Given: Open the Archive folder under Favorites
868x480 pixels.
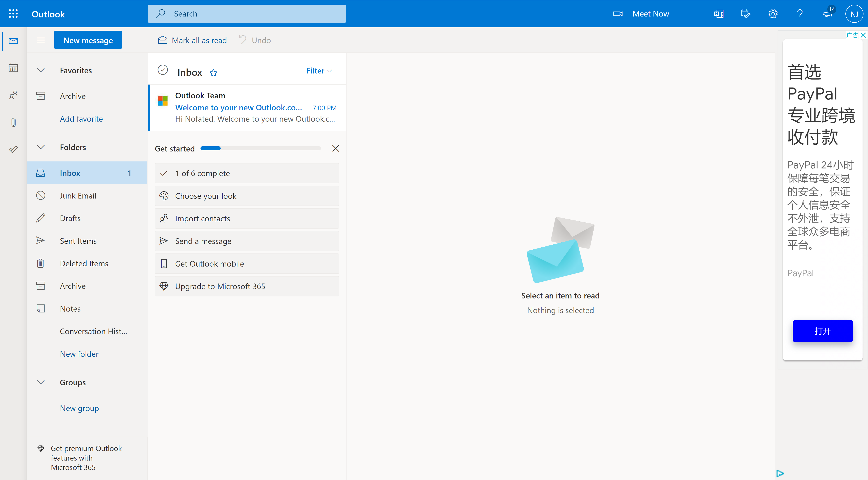Looking at the screenshot, I should click(x=87, y=96).
